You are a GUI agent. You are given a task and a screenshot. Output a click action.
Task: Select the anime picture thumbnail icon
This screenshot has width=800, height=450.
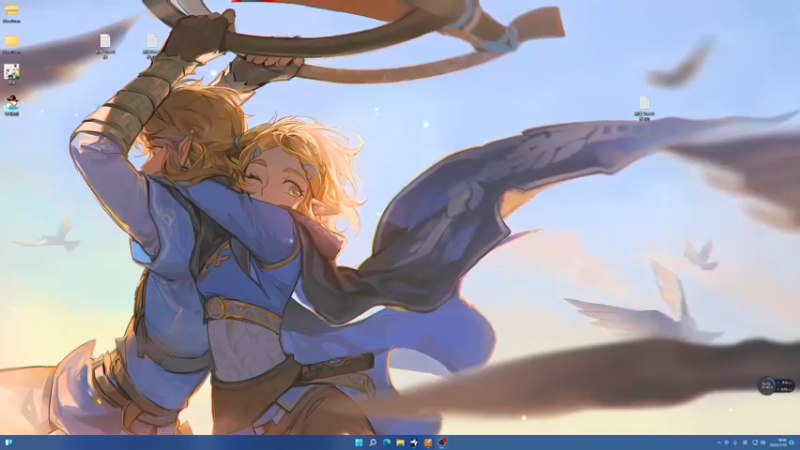(11, 73)
